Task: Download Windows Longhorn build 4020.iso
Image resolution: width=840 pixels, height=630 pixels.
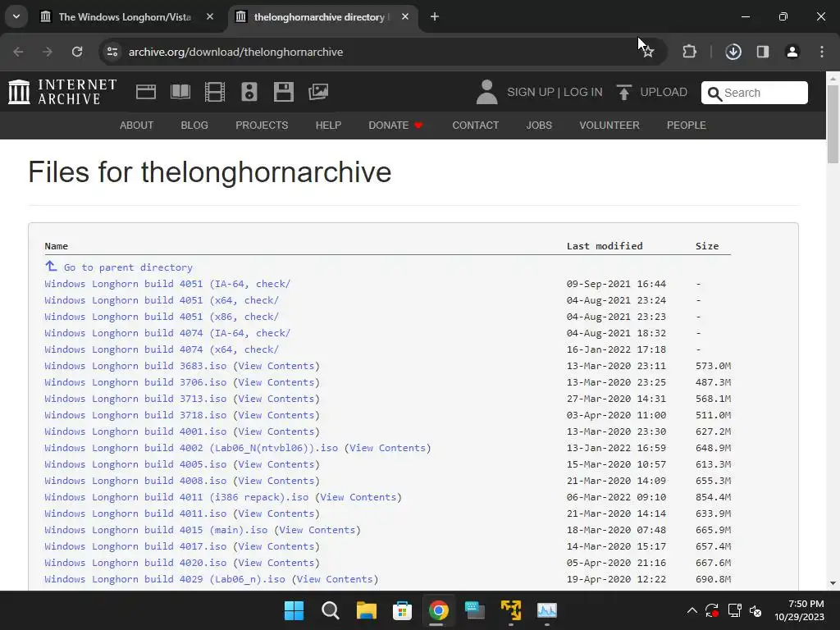Action: point(135,563)
